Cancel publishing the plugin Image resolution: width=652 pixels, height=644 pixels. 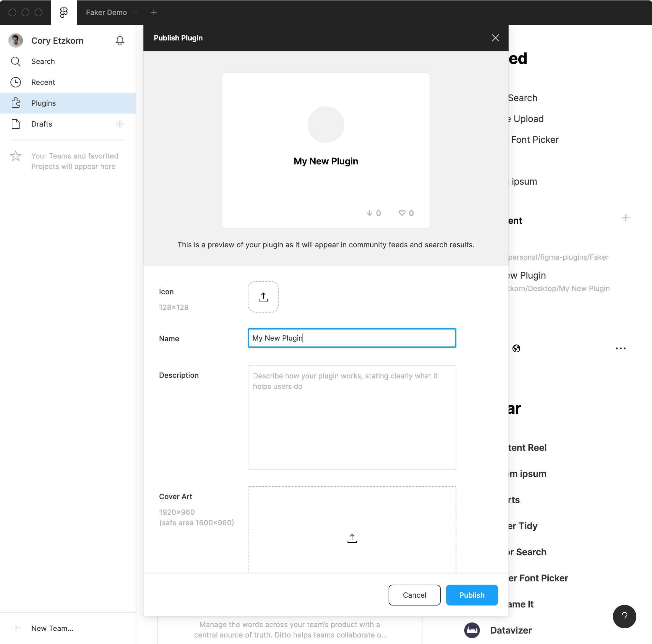click(x=414, y=595)
